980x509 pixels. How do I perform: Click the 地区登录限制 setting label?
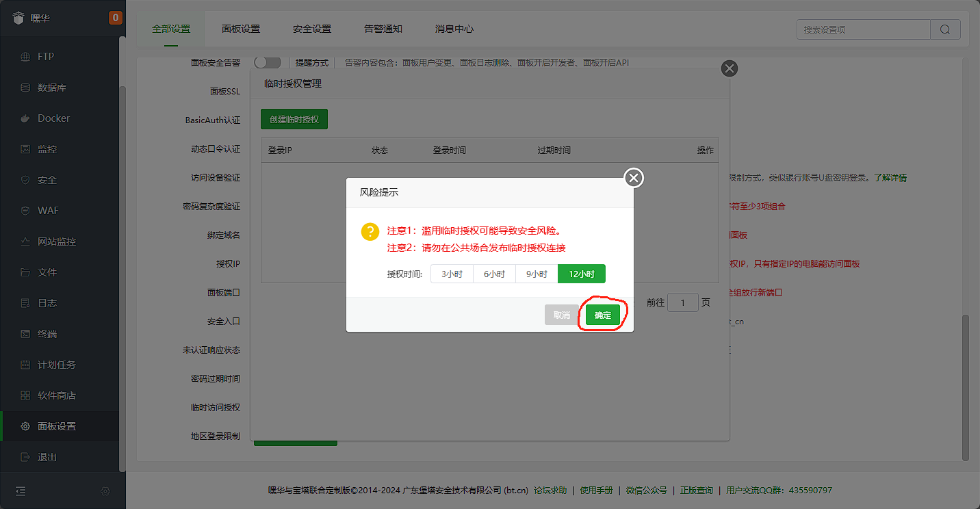point(216,436)
